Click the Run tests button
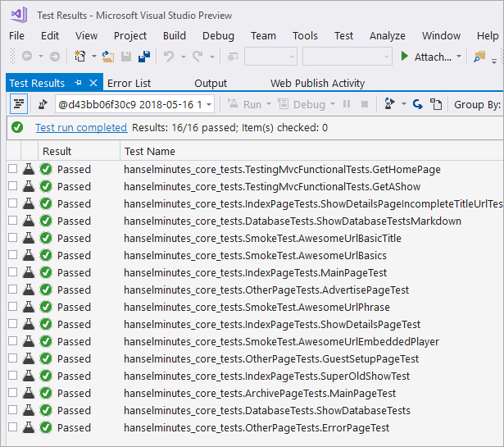The height and width of the screenshot is (447, 504). pos(245,104)
